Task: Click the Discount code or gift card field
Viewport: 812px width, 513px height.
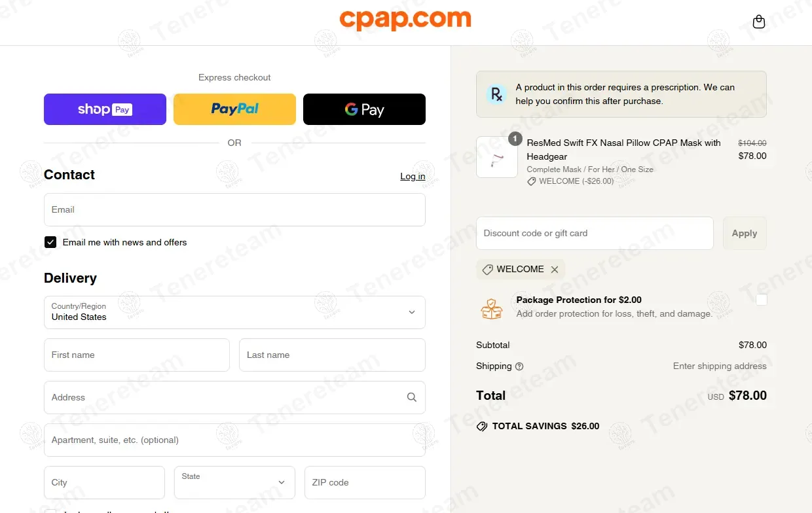Action: (595, 233)
